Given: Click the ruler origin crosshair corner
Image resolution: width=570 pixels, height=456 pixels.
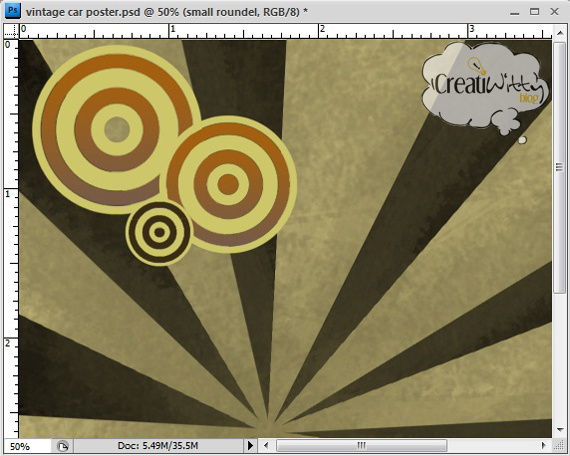Looking at the screenshot, I should tap(11, 32).
